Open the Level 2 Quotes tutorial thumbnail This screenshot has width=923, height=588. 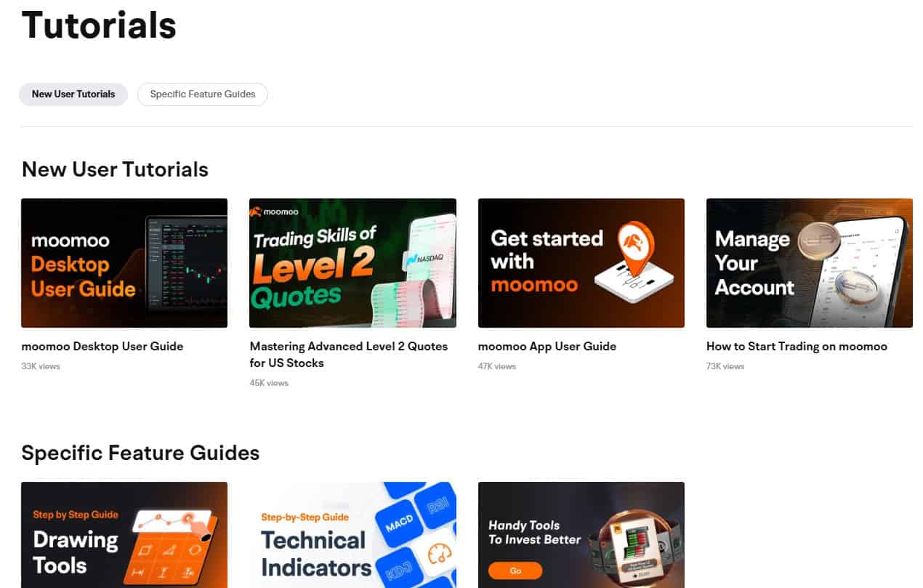(352, 263)
